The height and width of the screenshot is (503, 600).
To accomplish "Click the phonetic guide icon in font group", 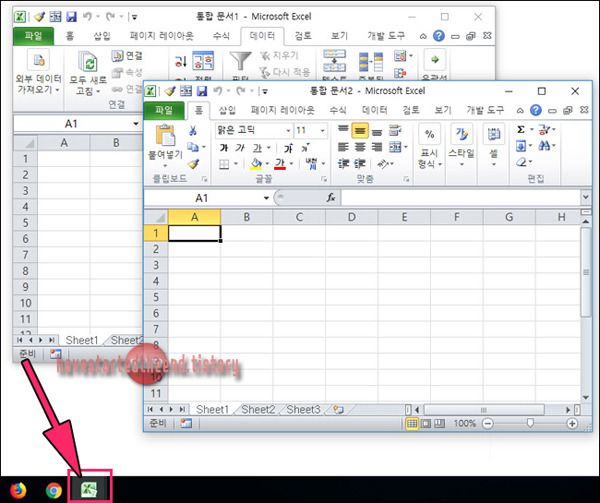I will tap(311, 164).
